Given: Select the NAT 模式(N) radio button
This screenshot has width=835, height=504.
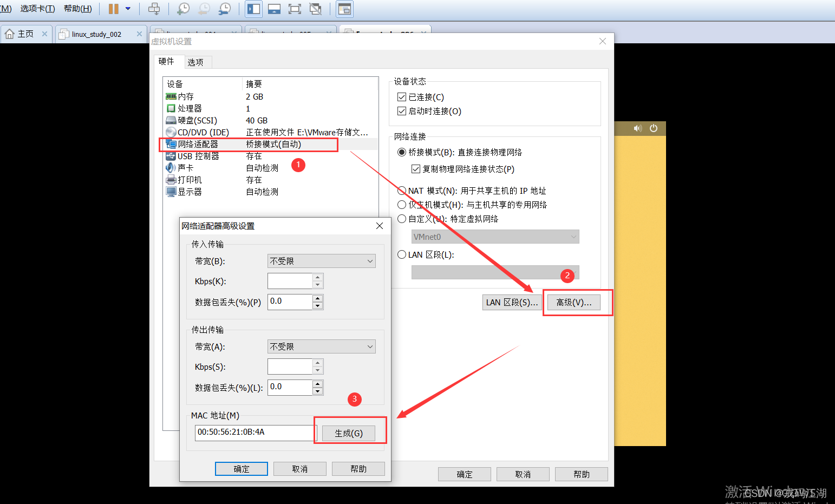Looking at the screenshot, I should 402,191.
